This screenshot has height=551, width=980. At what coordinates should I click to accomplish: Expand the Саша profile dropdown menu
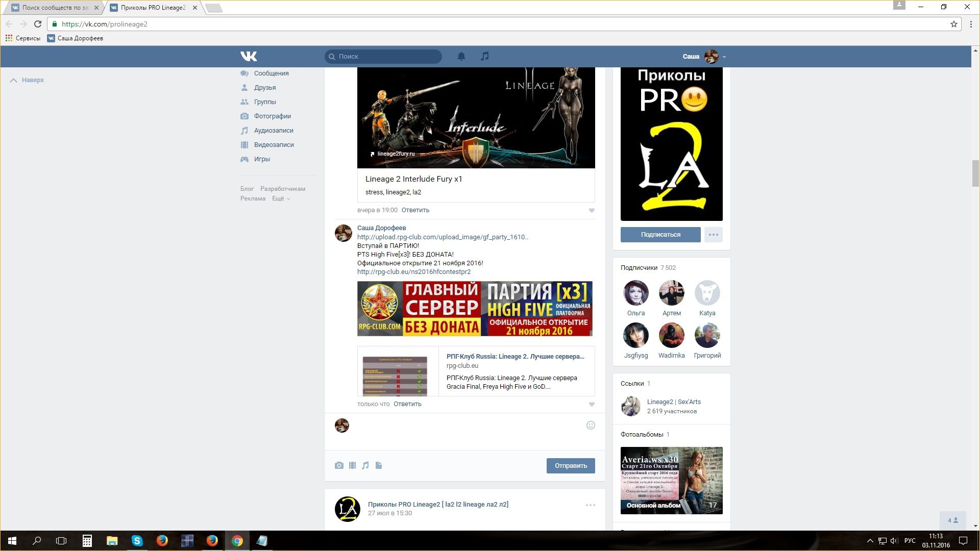click(x=724, y=57)
